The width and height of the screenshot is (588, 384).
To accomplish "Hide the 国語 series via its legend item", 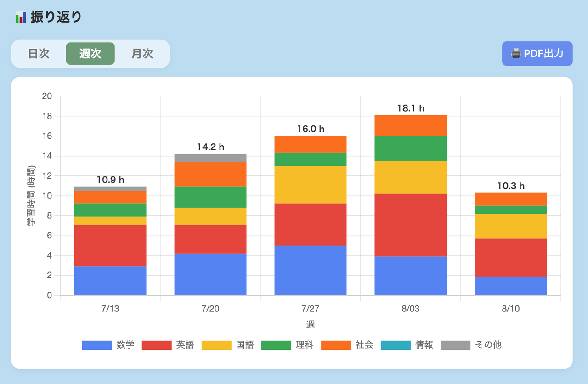I will 227,345.
